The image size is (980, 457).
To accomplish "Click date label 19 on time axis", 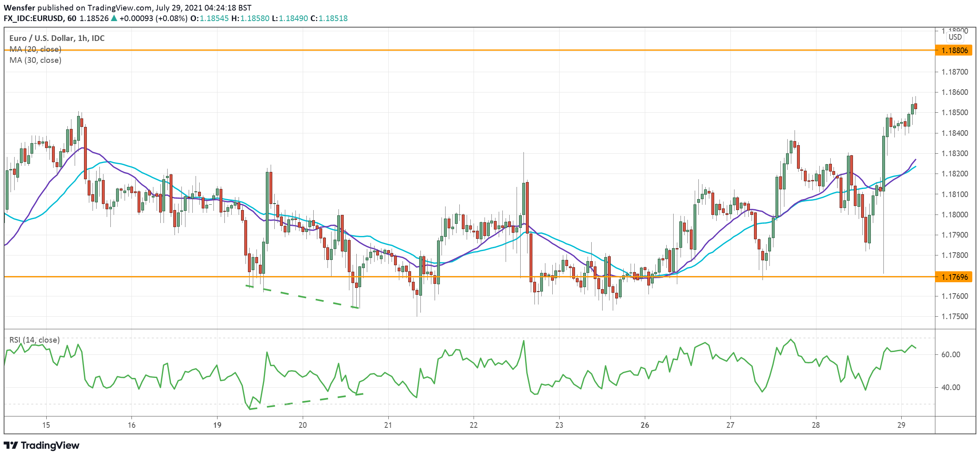I will (217, 425).
